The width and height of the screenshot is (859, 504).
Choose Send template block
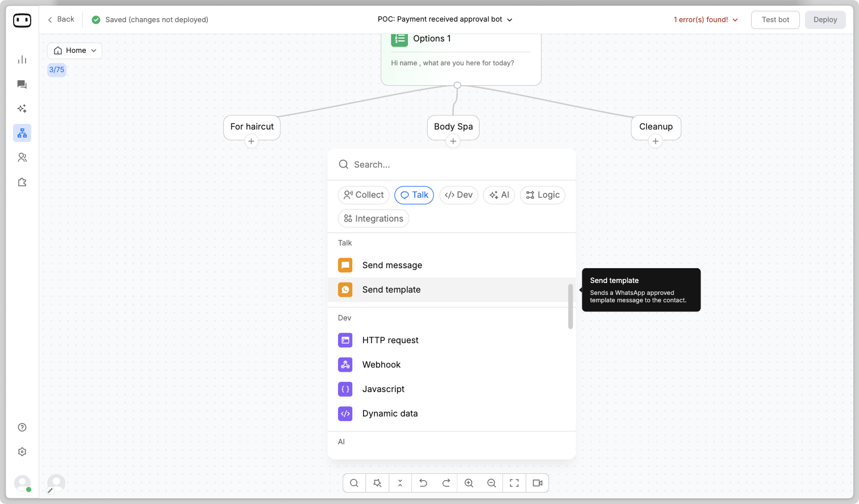point(452,290)
